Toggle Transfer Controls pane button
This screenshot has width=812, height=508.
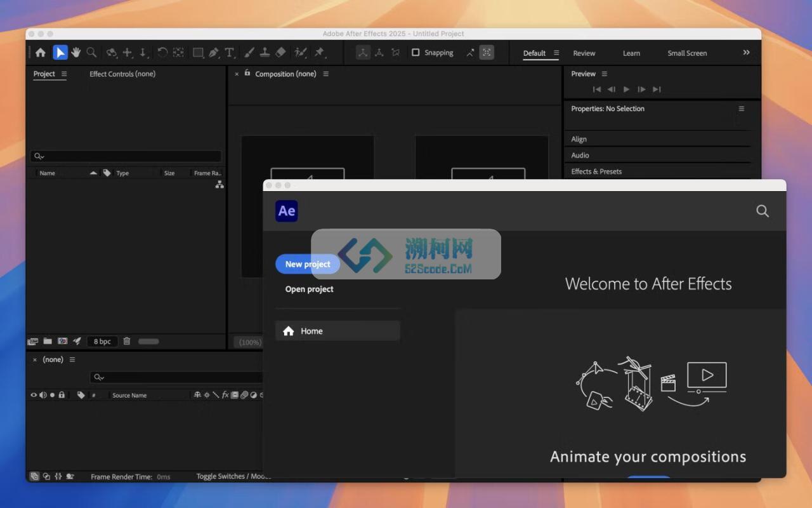(x=46, y=476)
